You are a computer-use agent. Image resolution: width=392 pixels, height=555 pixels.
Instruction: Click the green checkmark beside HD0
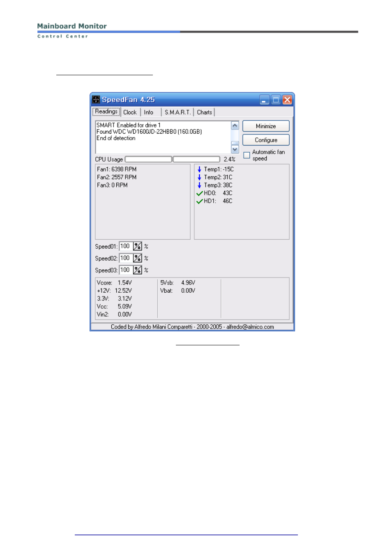[200, 193]
